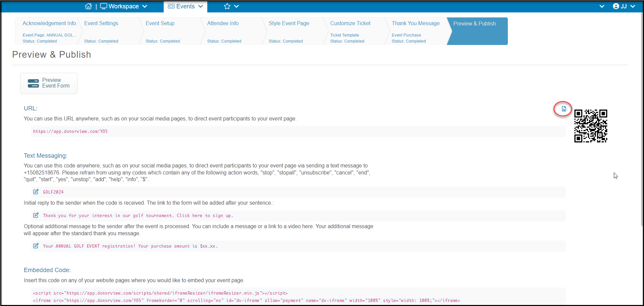The height and width of the screenshot is (306, 644).
Task: Click the Preview Event Form icon
Action: (x=33, y=83)
